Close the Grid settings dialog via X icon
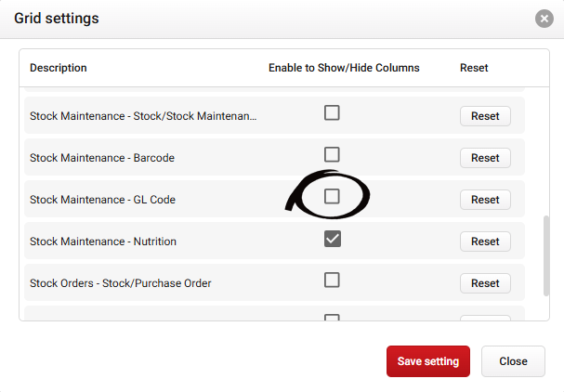 (x=544, y=19)
